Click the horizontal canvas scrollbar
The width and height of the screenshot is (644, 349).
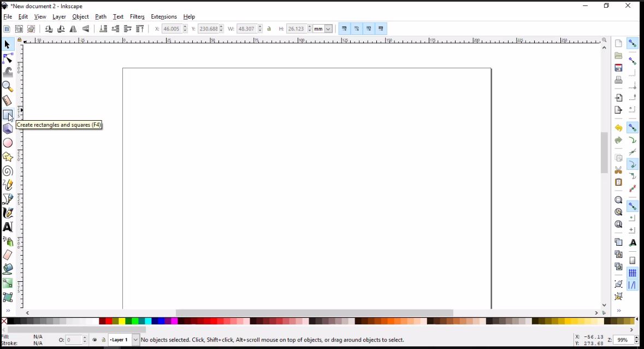click(314, 313)
